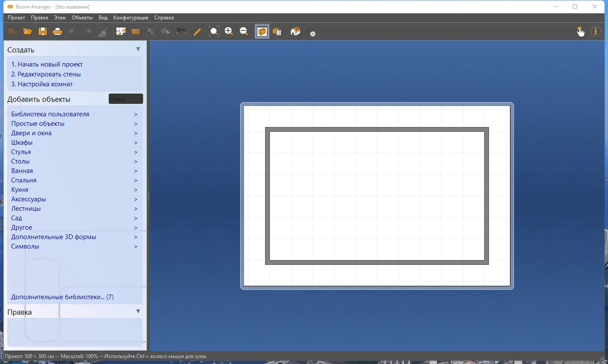The height and width of the screenshot is (364, 608).
Task: Activate the 3.5 m measuring tool
Action: tap(181, 32)
